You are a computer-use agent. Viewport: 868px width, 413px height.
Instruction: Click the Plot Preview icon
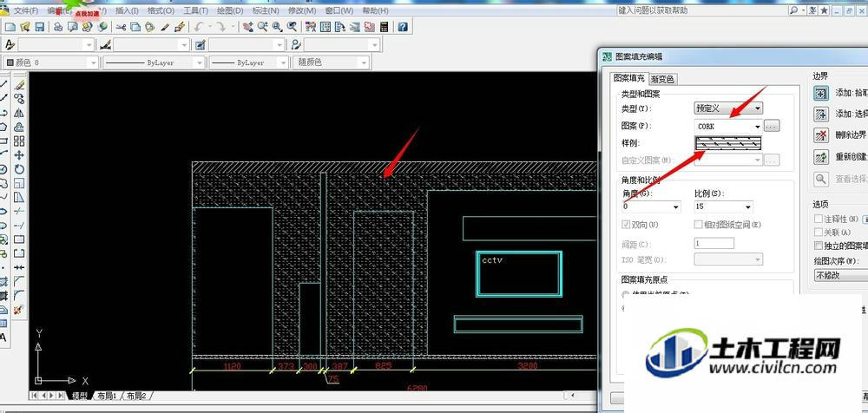tap(73, 27)
